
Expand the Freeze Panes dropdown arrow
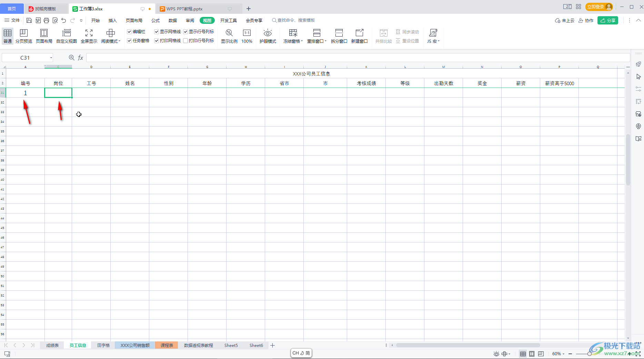302,41
